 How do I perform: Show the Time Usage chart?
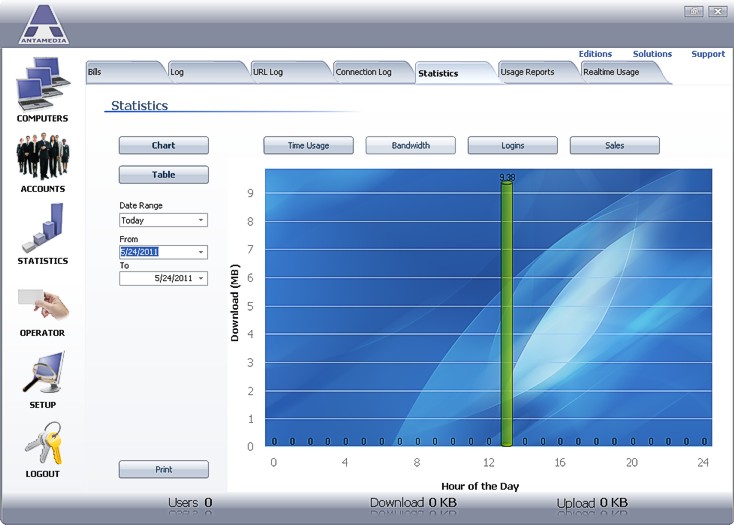coord(308,145)
